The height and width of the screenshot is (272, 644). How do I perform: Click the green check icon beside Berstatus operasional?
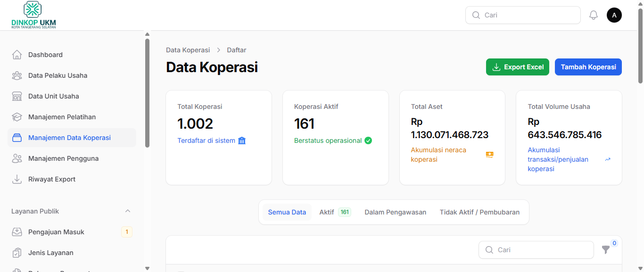pyautogui.click(x=368, y=140)
